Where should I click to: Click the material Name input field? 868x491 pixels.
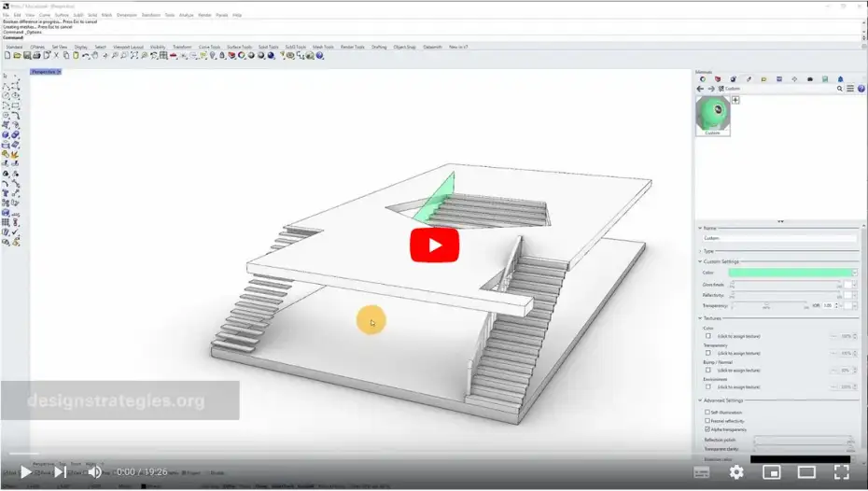tap(779, 238)
